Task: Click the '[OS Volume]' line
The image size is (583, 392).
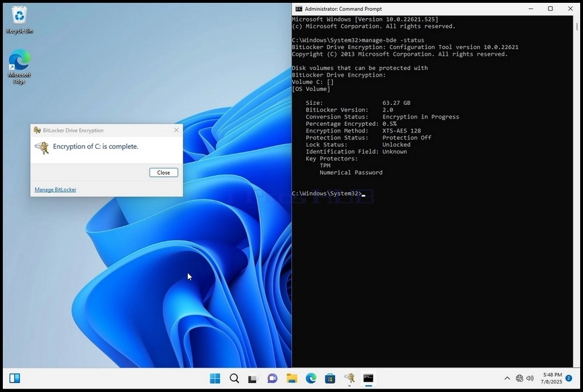Action: pyautogui.click(x=311, y=89)
